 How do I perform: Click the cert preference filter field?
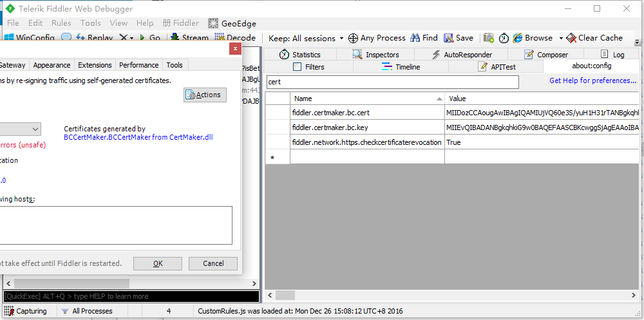point(393,82)
